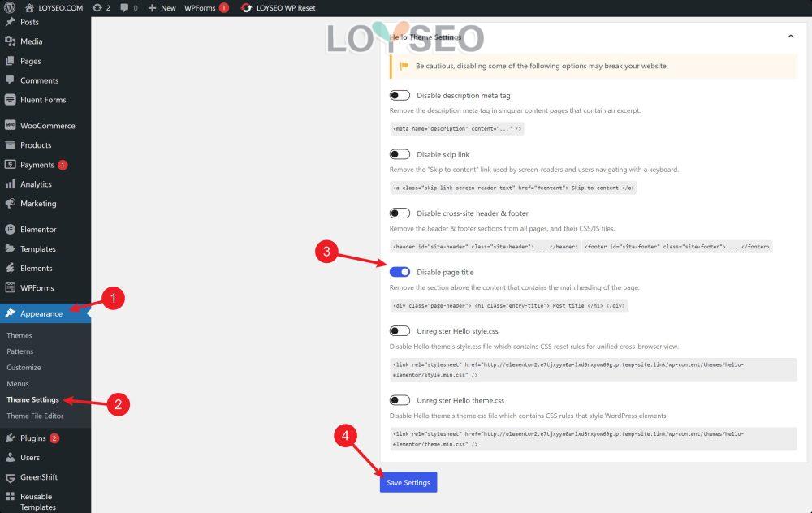The image size is (812, 513).
Task: Click the Products icon in sidebar
Action: point(10,145)
